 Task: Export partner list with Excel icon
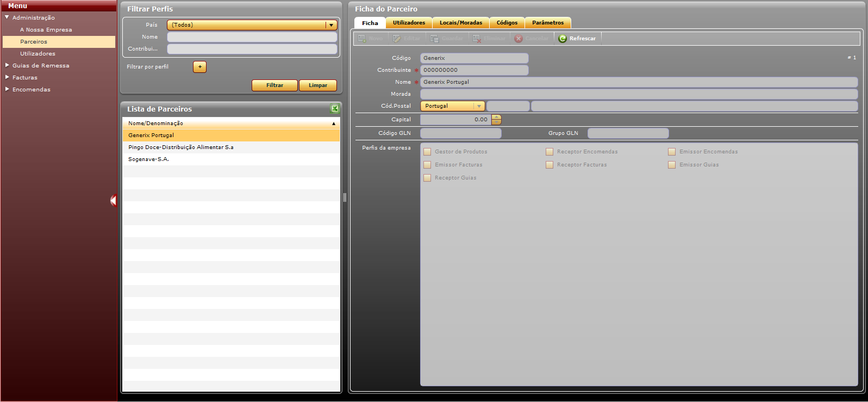point(335,109)
